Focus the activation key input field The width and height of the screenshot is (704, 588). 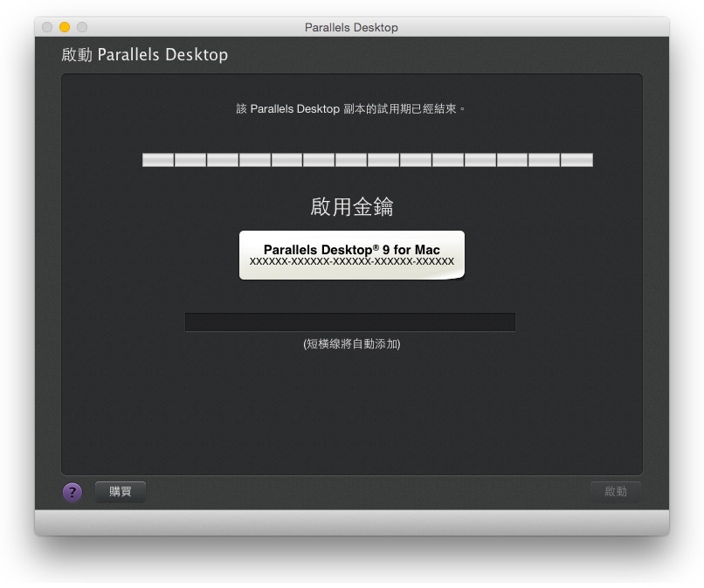click(350, 322)
